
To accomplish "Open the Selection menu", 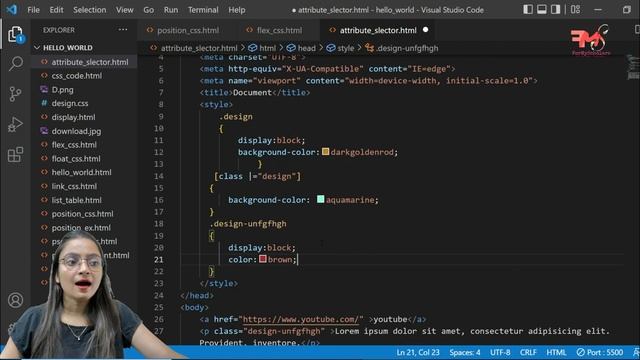I will coord(89,10).
